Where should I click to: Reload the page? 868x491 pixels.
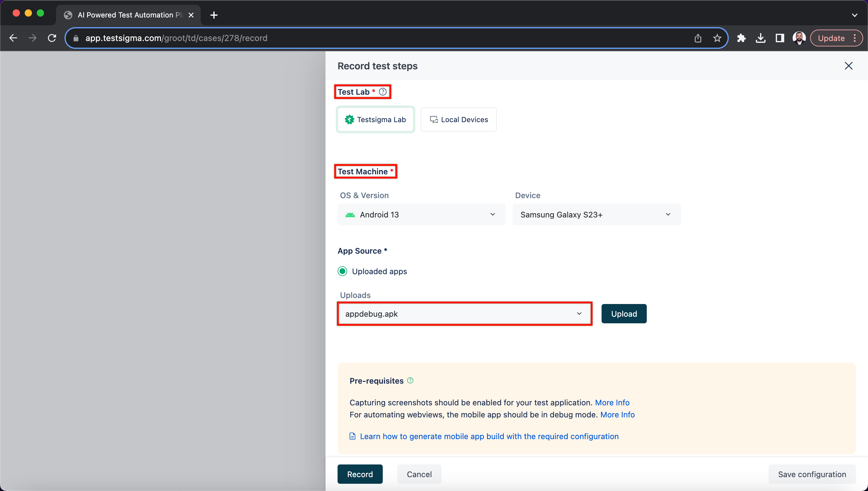[x=52, y=38]
